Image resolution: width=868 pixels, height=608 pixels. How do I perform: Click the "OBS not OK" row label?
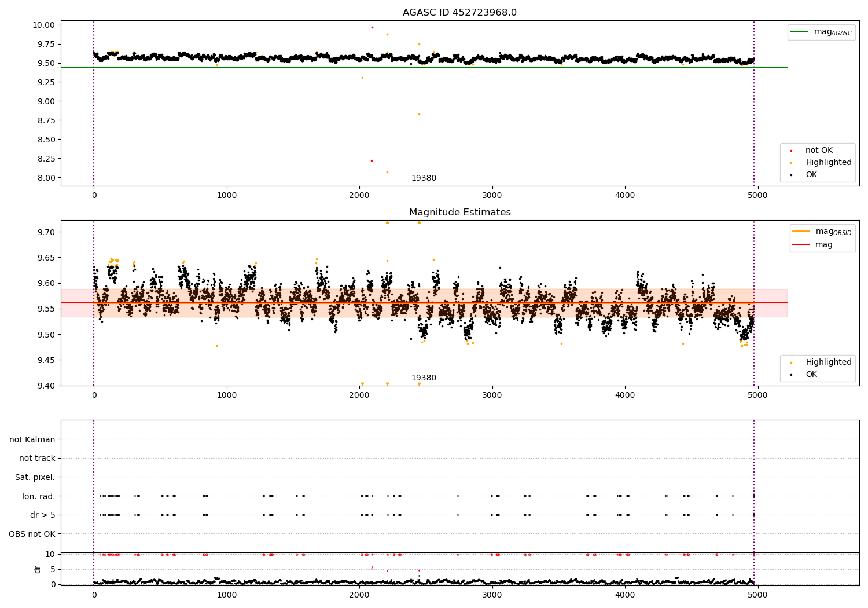pyautogui.click(x=32, y=534)
